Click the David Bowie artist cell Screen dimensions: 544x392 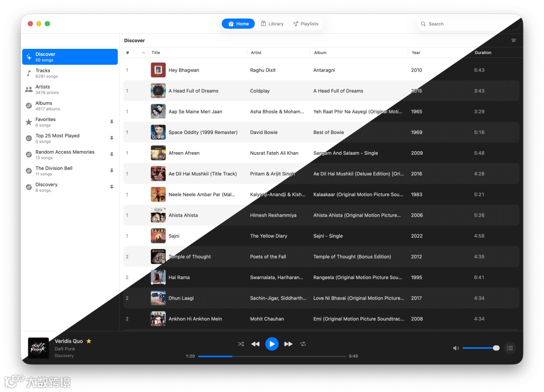(263, 132)
